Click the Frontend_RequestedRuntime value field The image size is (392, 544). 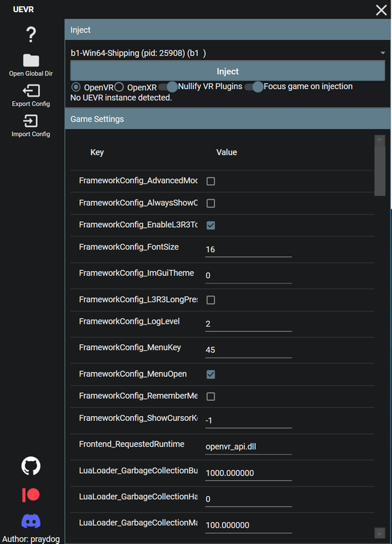coord(249,447)
